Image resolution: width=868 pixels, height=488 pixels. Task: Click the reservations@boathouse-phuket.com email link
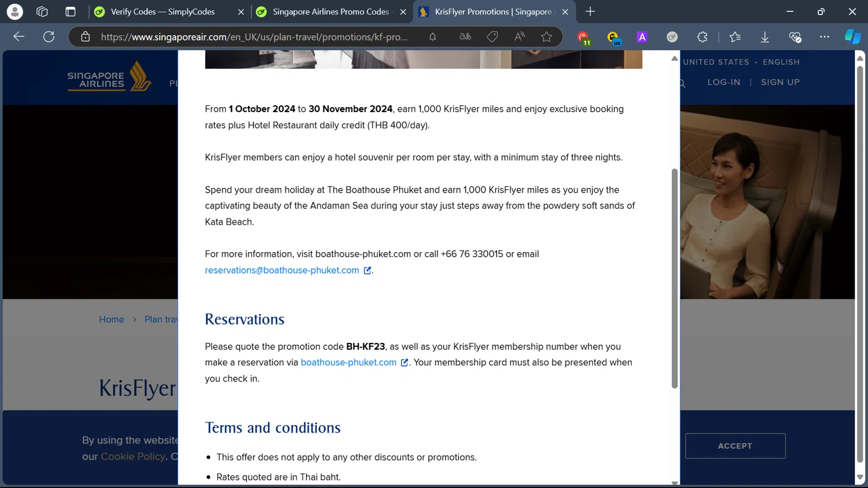point(282,270)
